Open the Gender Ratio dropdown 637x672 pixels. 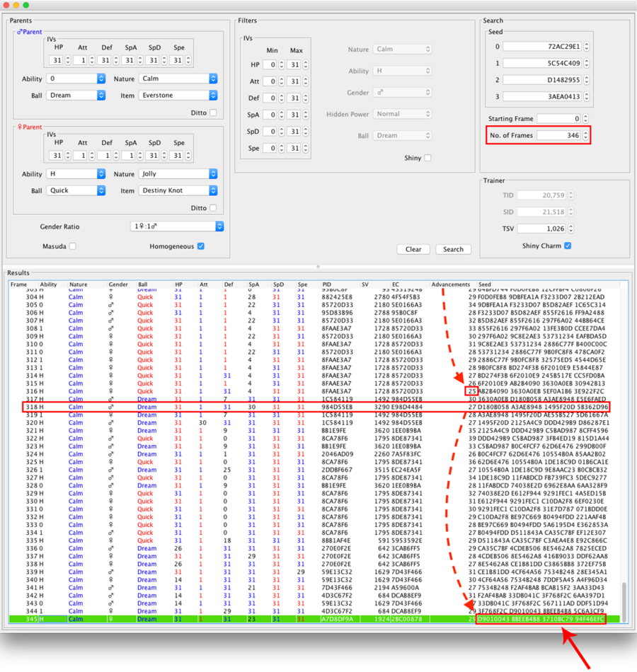tap(177, 226)
